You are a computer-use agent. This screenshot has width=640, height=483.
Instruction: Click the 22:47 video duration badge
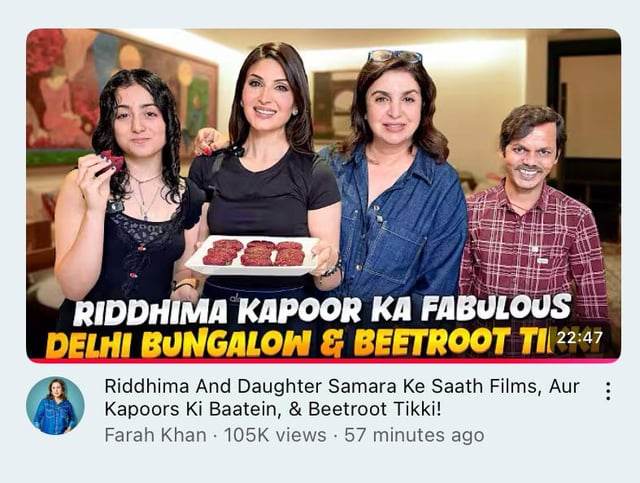click(580, 338)
